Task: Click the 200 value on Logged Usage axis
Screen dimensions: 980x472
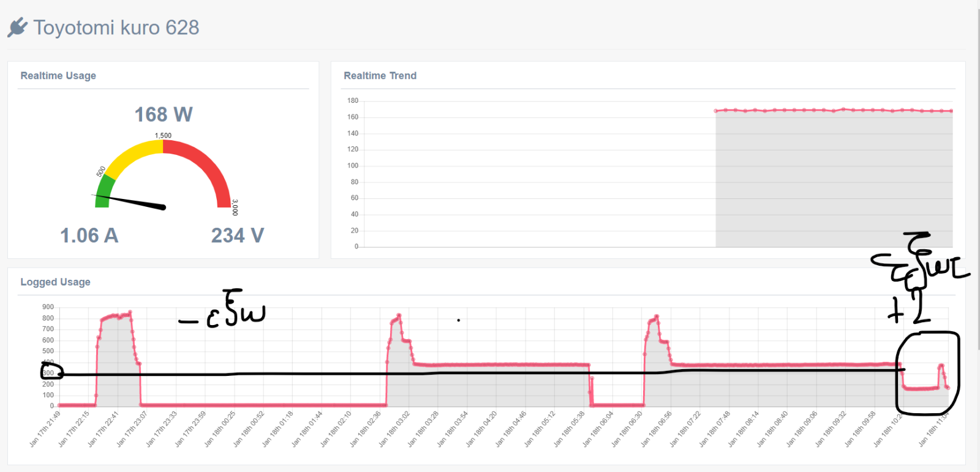Action: coord(48,384)
